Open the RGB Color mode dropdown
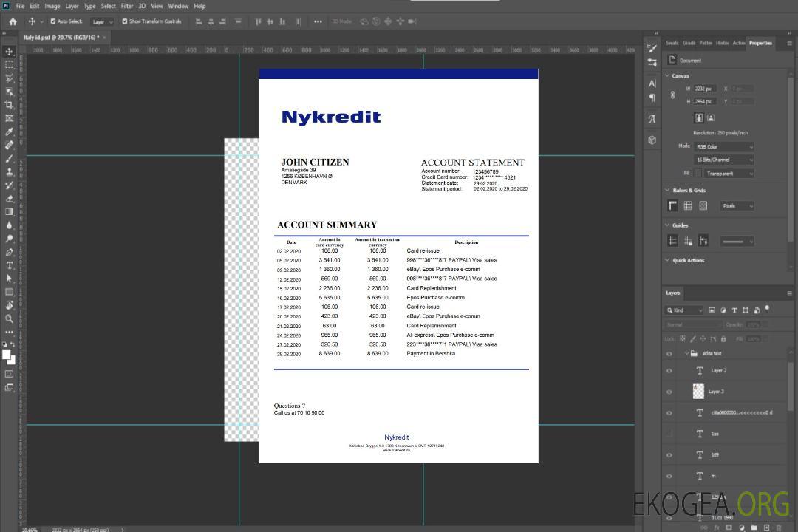Viewport: 798px width, 532px height. click(723, 146)
